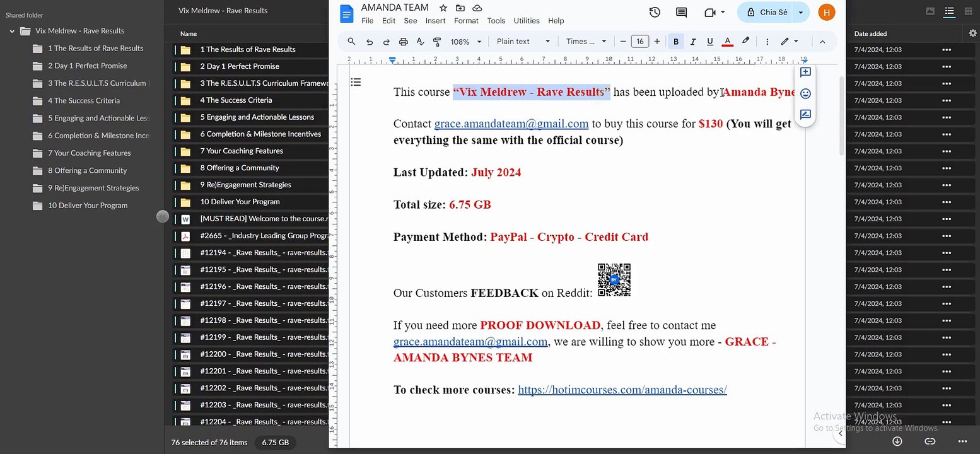The image size is (980, 454).
Task: Open the text color picker
Action: coord(727,42)
